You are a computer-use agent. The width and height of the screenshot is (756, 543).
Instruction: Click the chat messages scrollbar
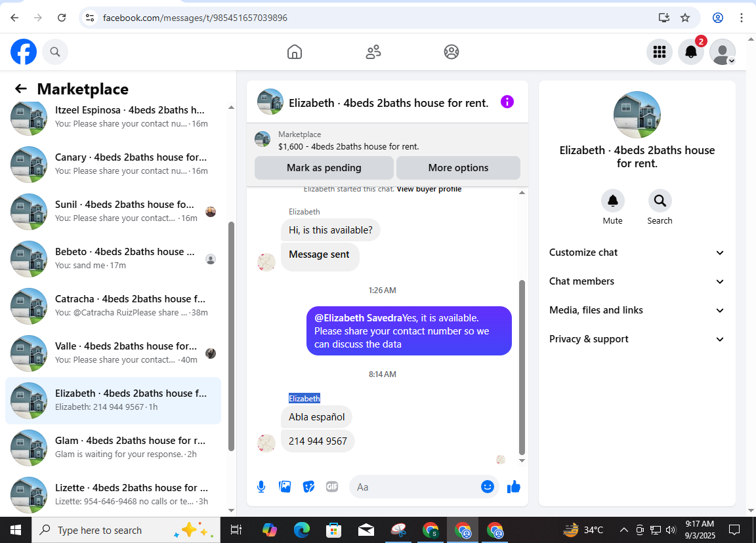pos(522,367)
